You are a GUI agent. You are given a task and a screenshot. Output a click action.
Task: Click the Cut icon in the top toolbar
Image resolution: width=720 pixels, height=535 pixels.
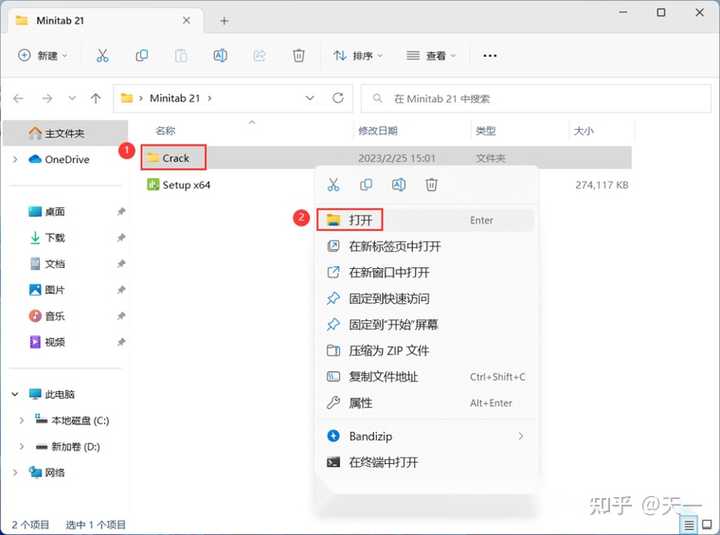coord(102,56)
